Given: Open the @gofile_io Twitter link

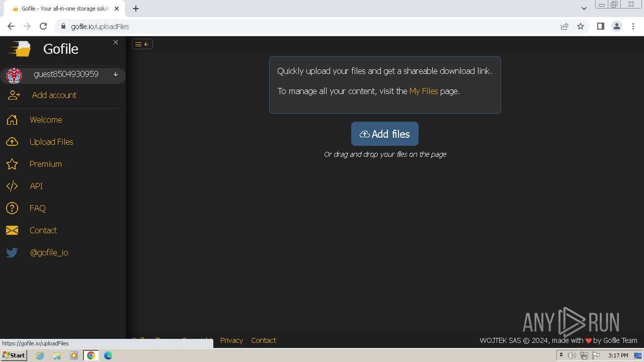Looking at the screenshot, I should [x=49, y=252].
